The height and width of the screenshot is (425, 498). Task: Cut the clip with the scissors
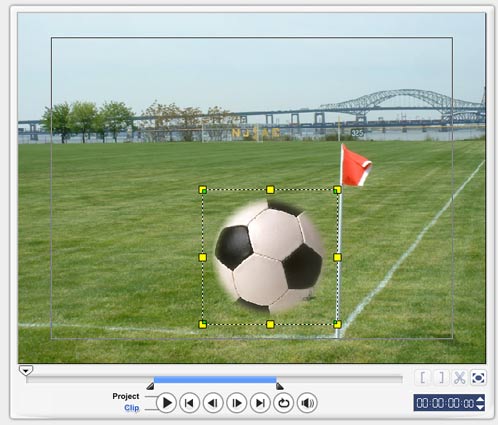459,378
